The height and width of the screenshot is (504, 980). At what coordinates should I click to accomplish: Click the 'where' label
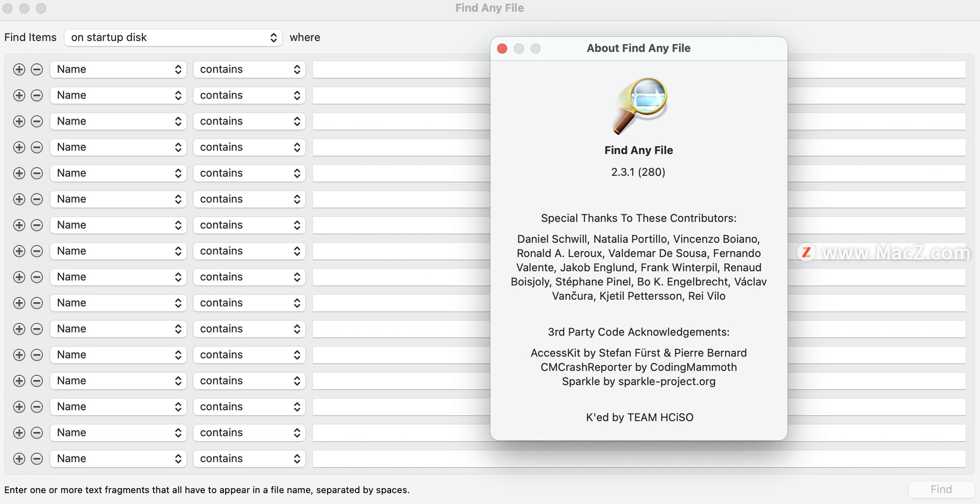(x=305, y=37)
